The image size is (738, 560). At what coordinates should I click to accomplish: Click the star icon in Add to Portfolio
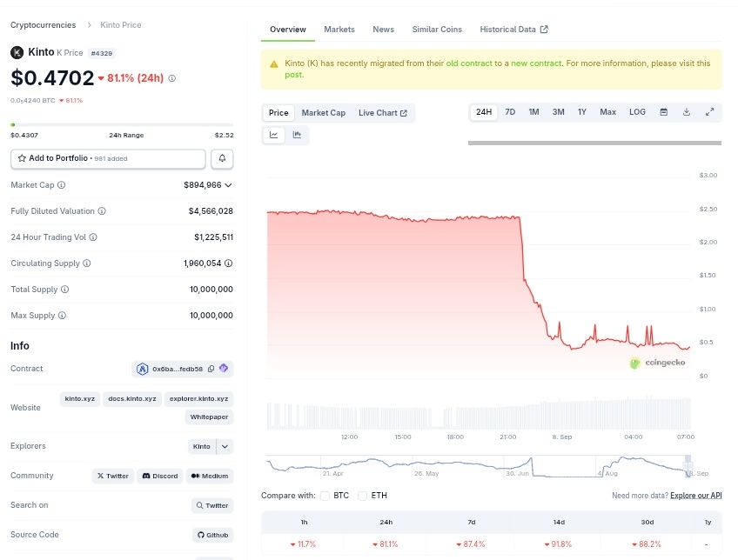tap(22, 158)
